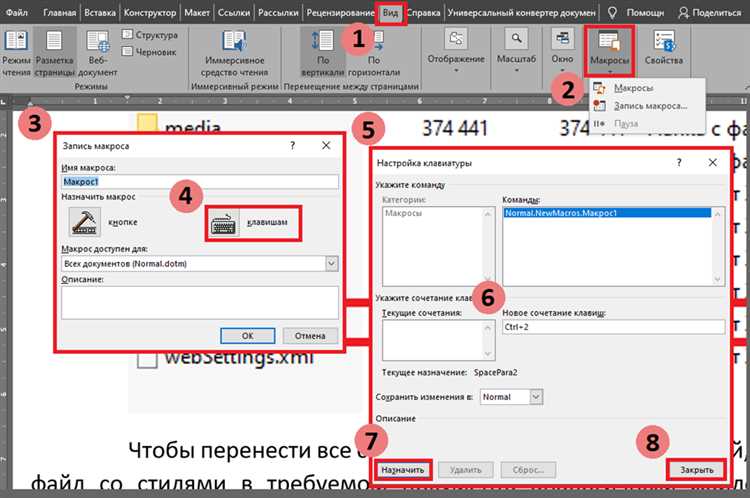
Task: Click the Описание text area
Action: click(x=200, y=302)
